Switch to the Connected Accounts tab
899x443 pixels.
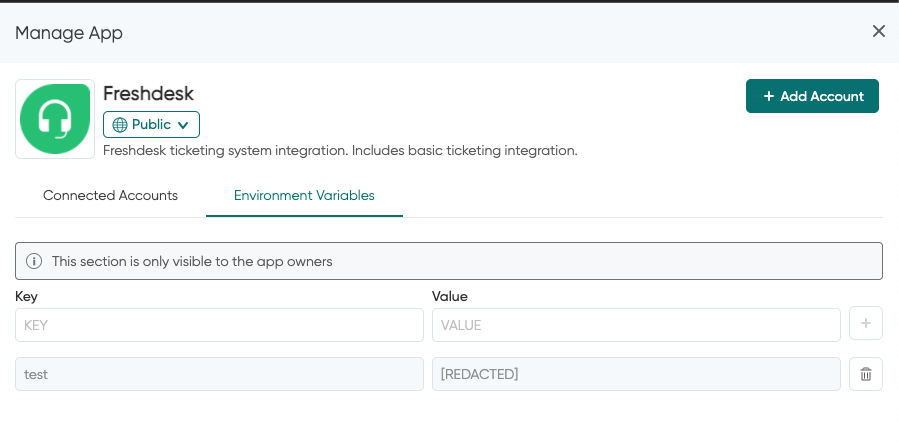[110, 195]
